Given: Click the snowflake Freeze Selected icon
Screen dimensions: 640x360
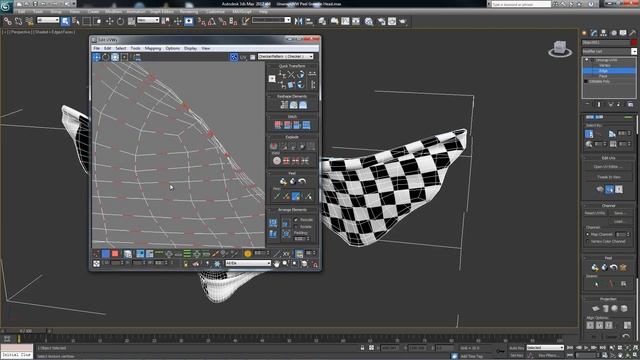Looking at the screenshot, I should point(217,264).
